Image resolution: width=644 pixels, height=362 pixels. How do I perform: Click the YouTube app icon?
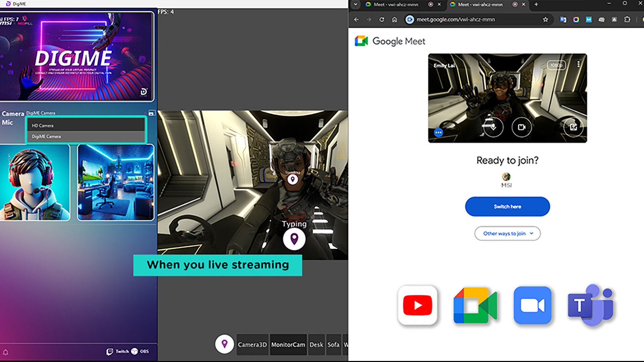pos(418,306)
